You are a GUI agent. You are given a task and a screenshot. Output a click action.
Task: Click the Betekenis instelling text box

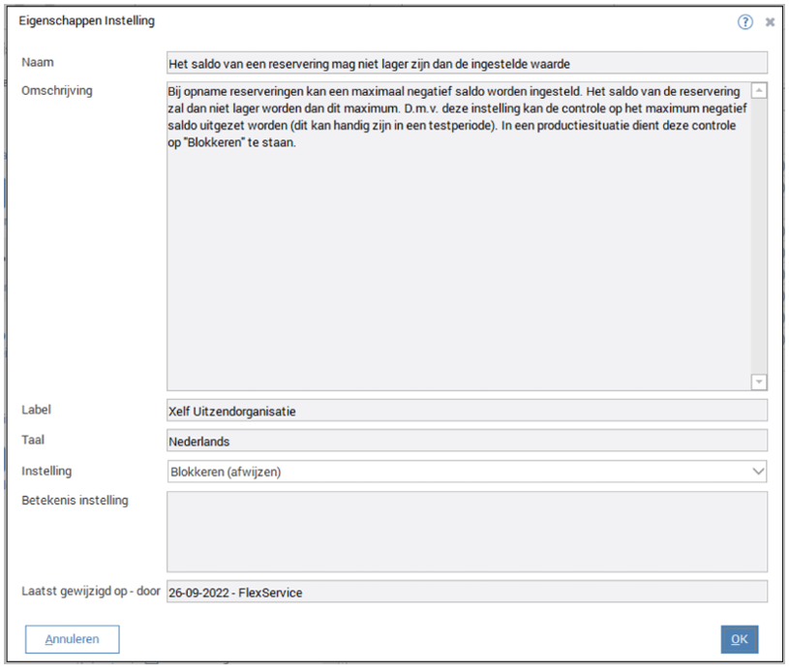[467, 532]
